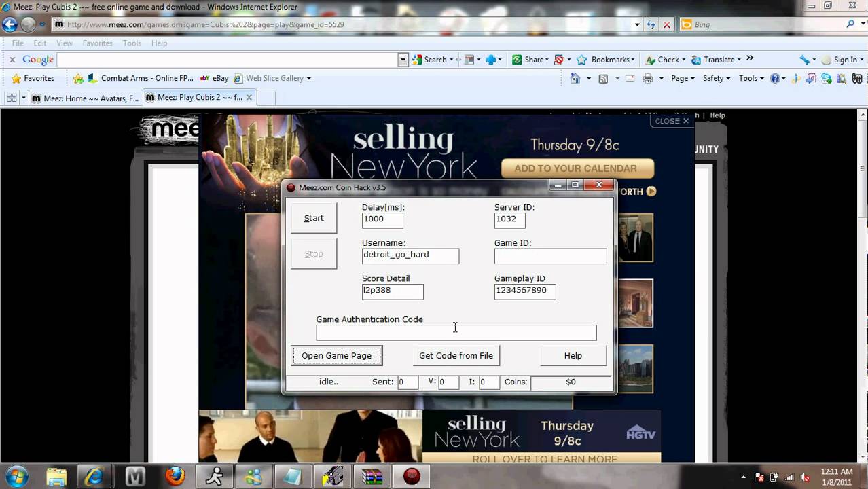Viewport: 868px width, 489px height.
Task: Click the Favorites star button
Action: pos(33,78)
